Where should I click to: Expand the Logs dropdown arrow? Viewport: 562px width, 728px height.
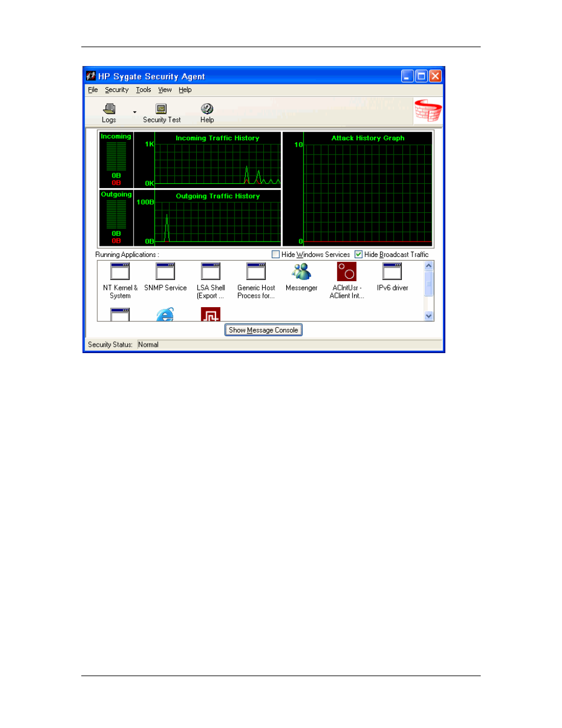[135, 112]
